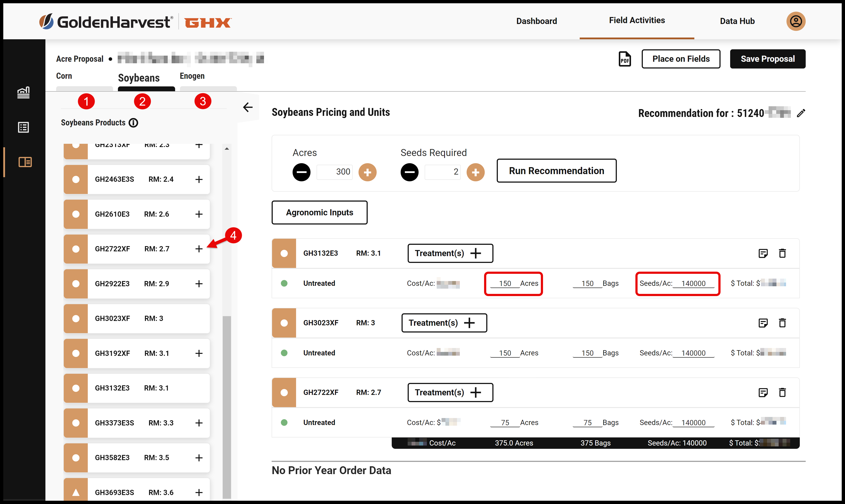Delete GH3023XF from the proposal
This screenshot has height=504, width=845.
pos(782,323)
